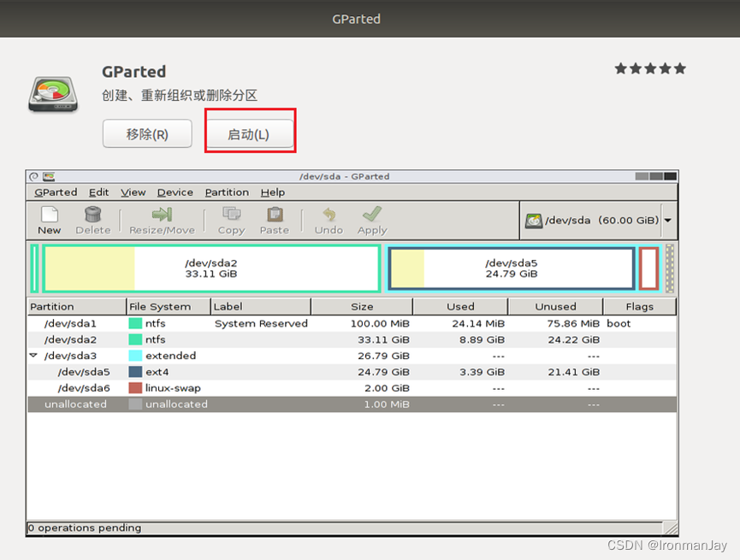Viewport: 740px width, 560px height.
Task: Click the ntfs color swatch for /dev/sda2
Action: [x=135, y=339]
